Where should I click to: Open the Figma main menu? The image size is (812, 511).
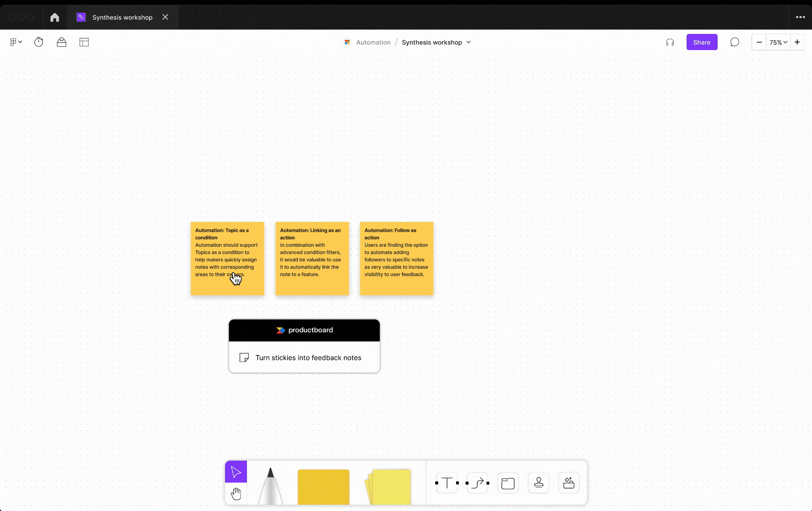pos(15,42)
